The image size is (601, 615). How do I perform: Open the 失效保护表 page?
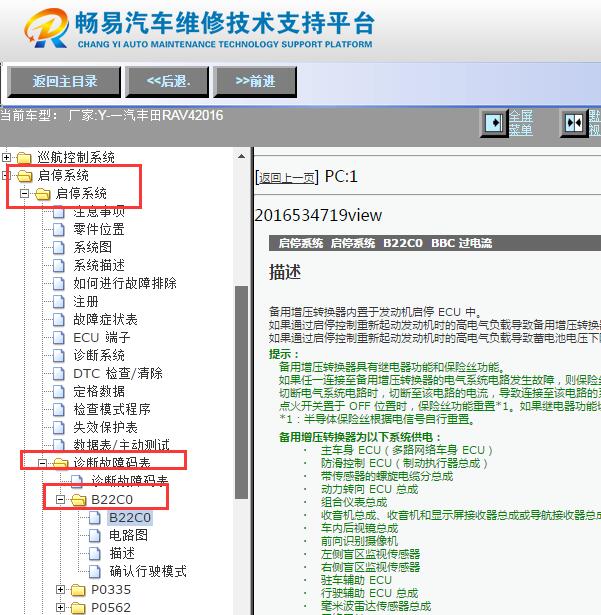tap(105, 427)
